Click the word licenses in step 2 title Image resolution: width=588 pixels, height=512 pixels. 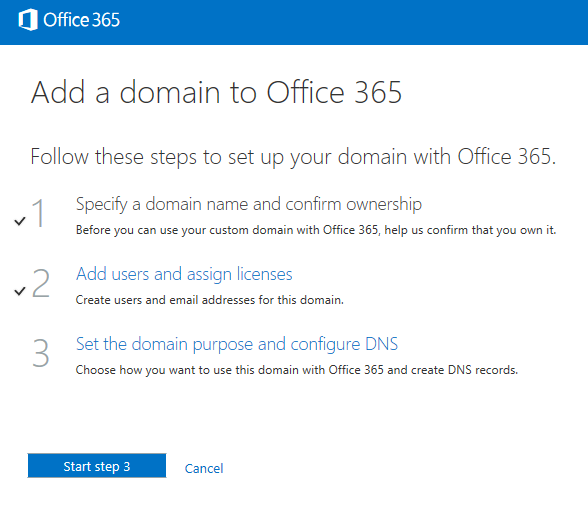click(265, 274)
